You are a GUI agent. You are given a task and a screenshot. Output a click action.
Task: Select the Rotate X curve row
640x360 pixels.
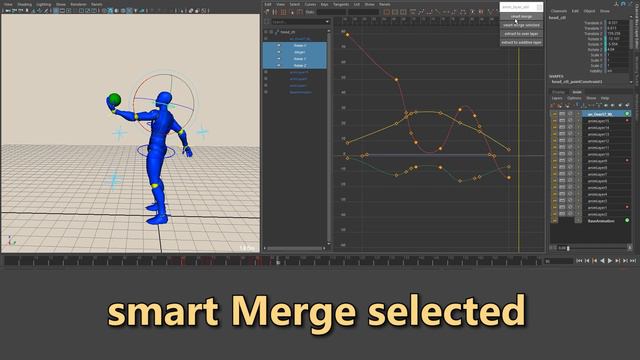(x=295, y=45)
